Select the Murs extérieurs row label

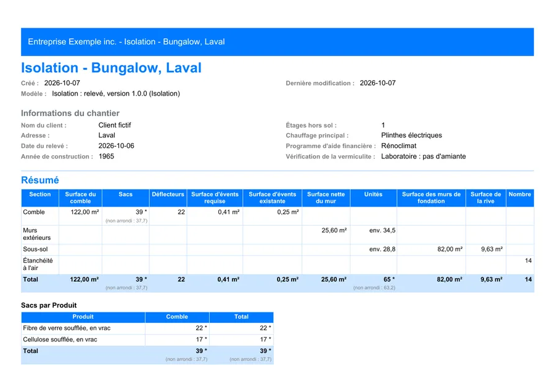click(x=37, y=234)
